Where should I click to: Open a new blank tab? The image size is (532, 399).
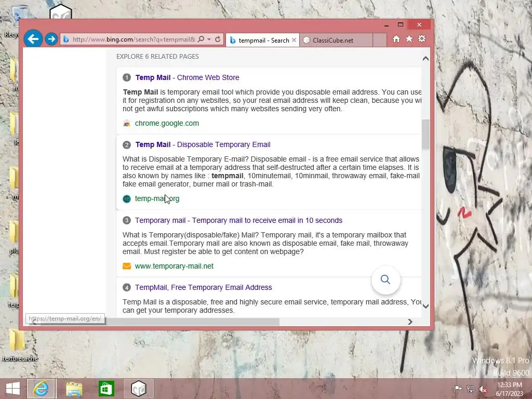[380, 40]
